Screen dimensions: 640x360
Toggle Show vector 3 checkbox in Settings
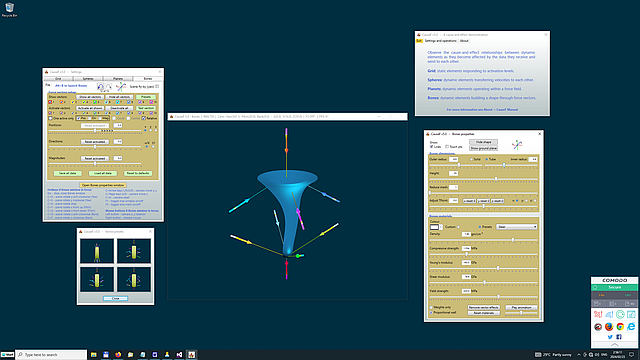point(73,102)
